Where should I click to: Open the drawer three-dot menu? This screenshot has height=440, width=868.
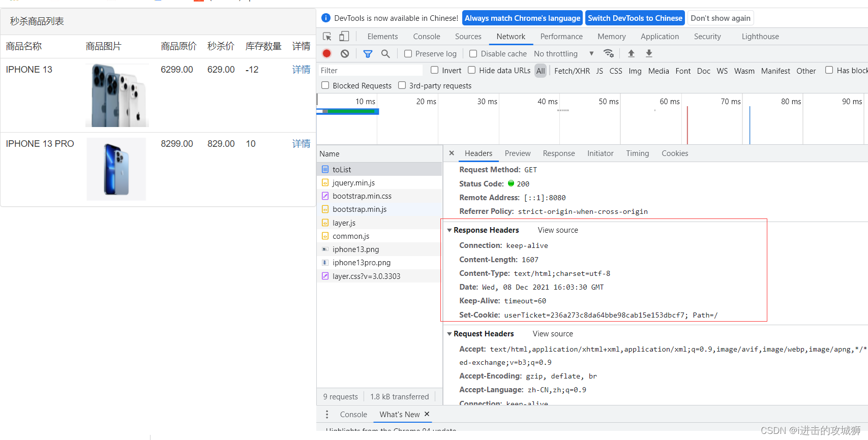coord(327,415)
